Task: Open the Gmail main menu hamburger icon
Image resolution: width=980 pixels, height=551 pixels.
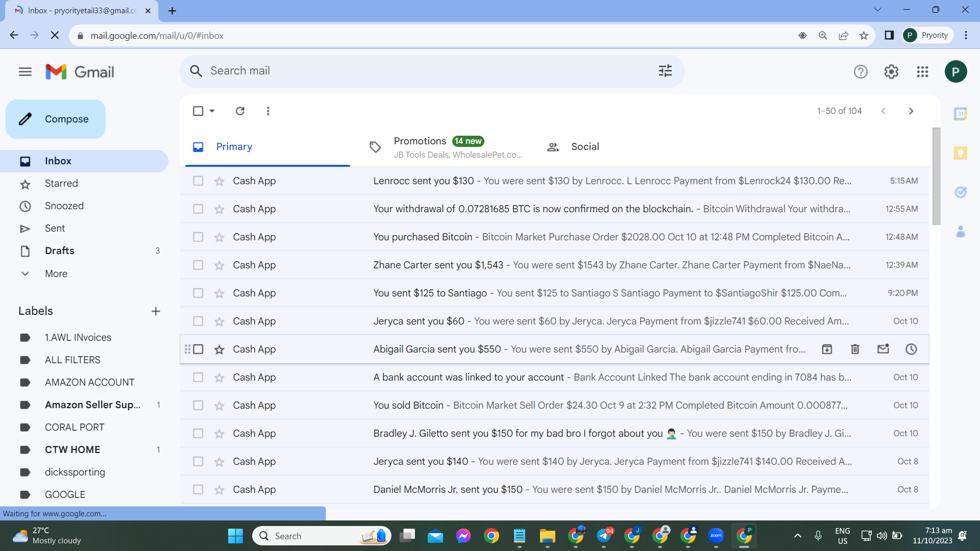Action: click(25, 72)
